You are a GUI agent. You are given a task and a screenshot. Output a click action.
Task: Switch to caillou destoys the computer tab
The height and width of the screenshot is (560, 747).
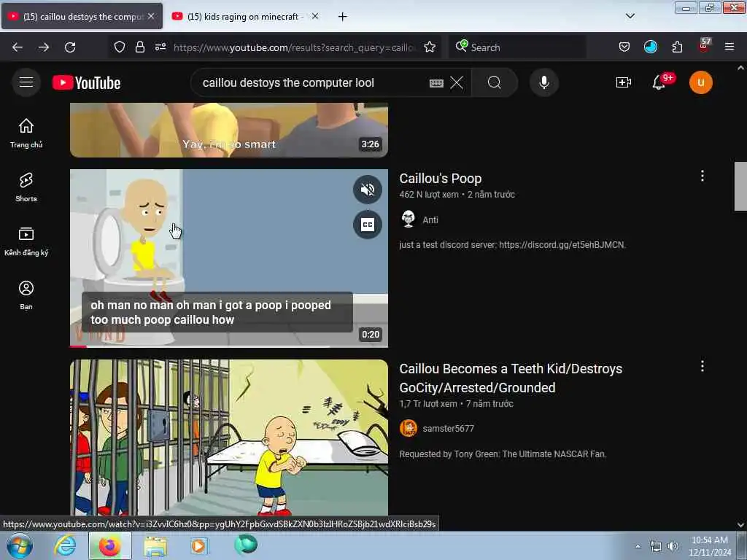(82, 16)
